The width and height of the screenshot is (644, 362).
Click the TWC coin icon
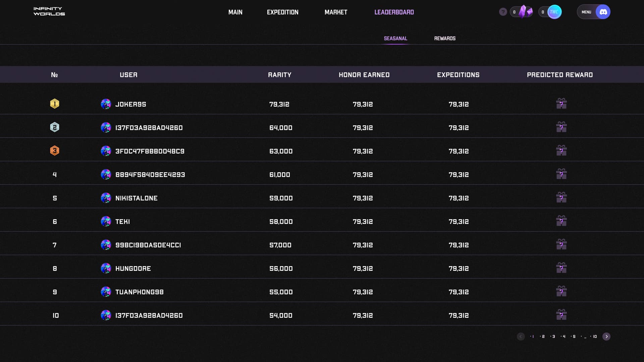pyautogui.click(x=554, y=12)
